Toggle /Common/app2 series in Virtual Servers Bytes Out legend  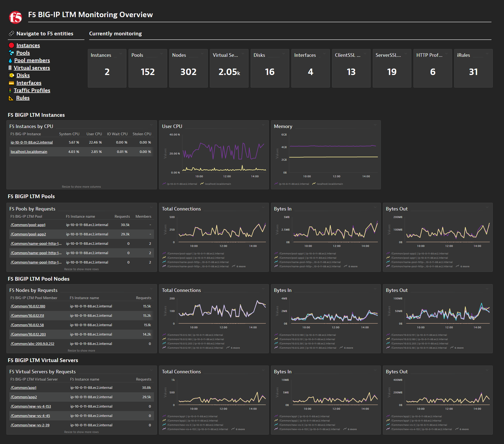(x=414, y=416)
